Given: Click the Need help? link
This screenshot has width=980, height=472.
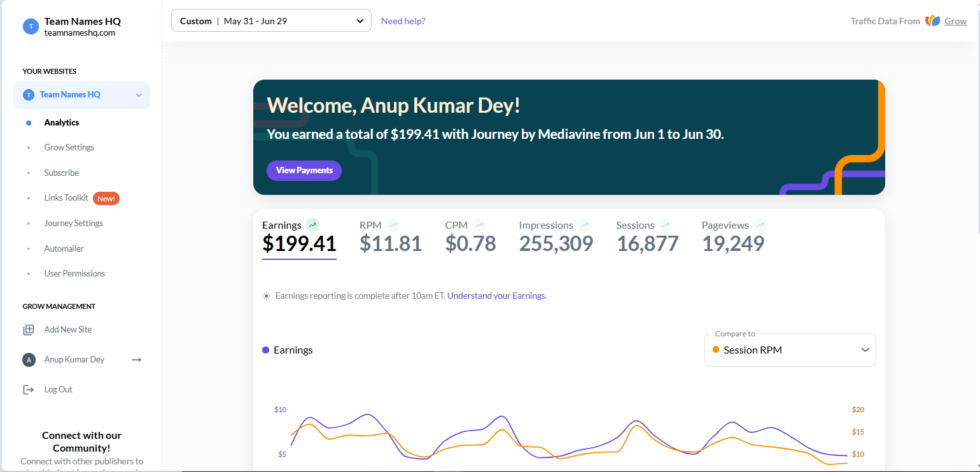Looking at the screenshot, I should (x=403, y=21).
